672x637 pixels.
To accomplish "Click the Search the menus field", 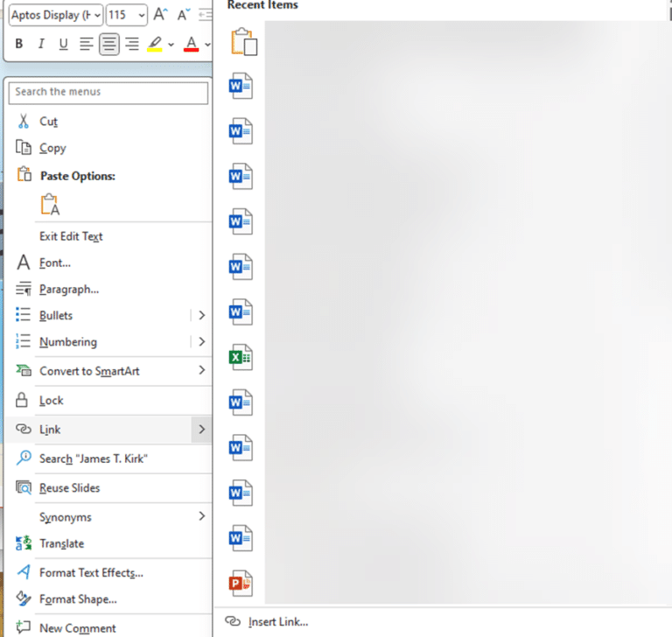I will [108, 92].
